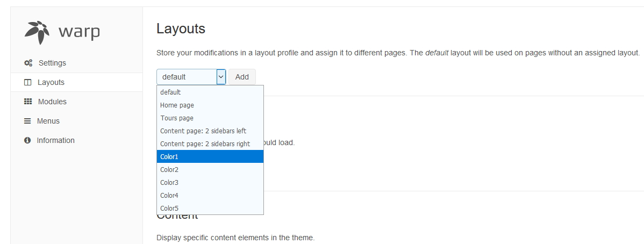This screenshot has width=644, height=244.
Task: Click the Menus hamburger icon
Action: 27,121
